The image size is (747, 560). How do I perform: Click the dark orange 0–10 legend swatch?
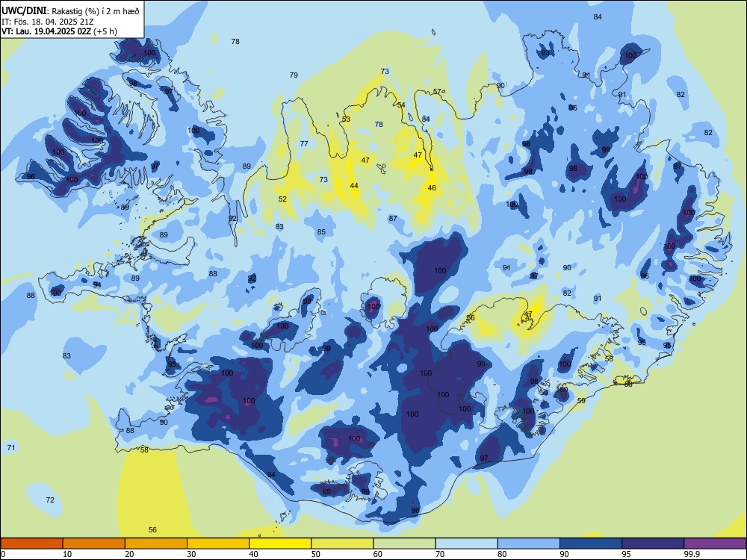[x=31, y=544]
